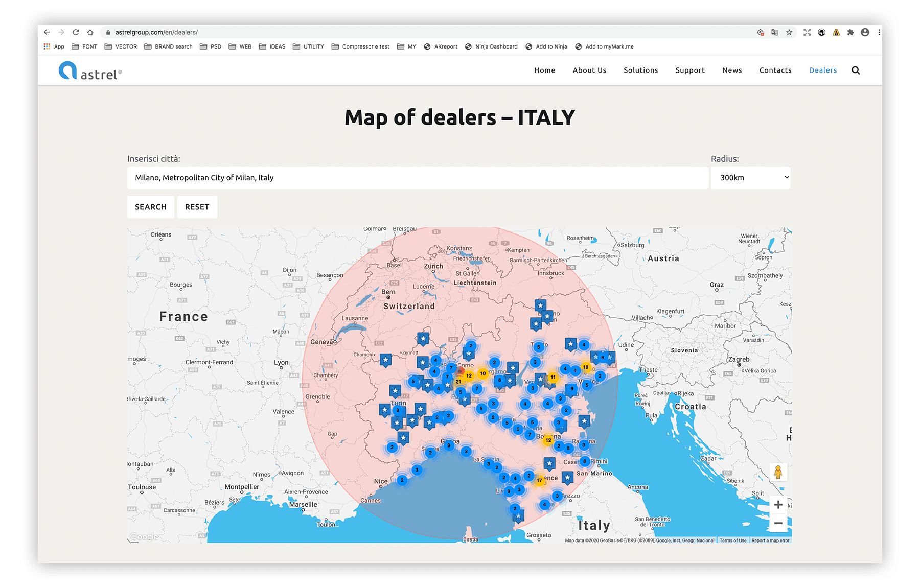920x588 pixels.
Task: Click the Add to myMark.me bookmark
Action: click(604, 46)
